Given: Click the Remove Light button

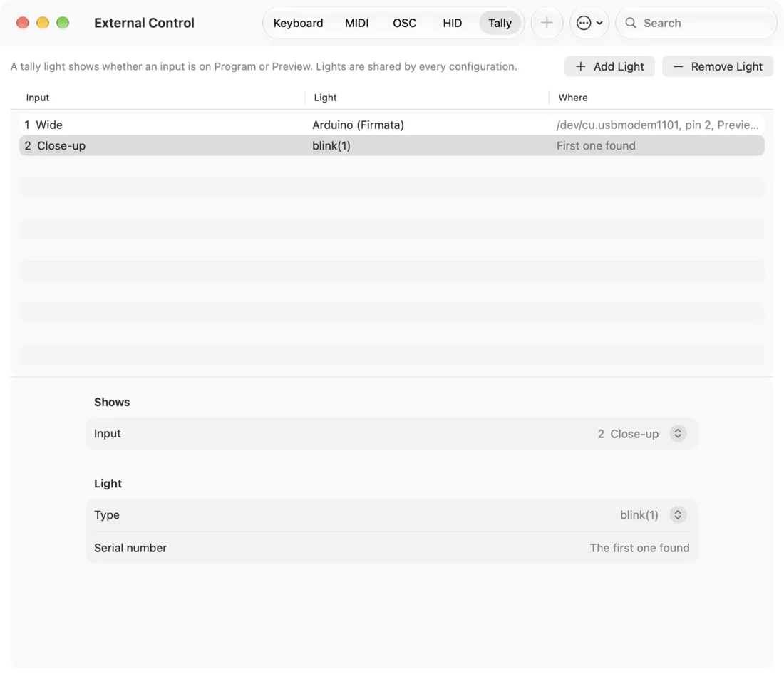Looking at the screenshot, I should 718,66.
